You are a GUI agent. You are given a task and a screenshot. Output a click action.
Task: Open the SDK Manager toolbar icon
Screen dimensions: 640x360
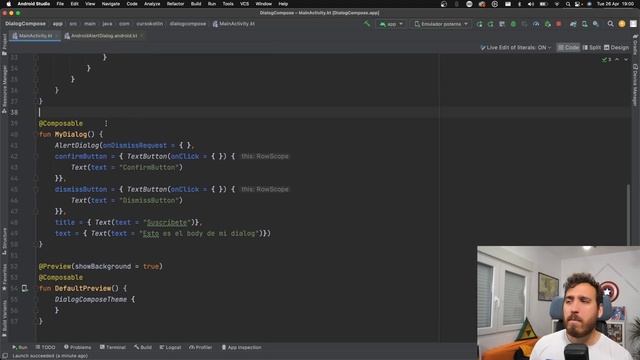596,24
